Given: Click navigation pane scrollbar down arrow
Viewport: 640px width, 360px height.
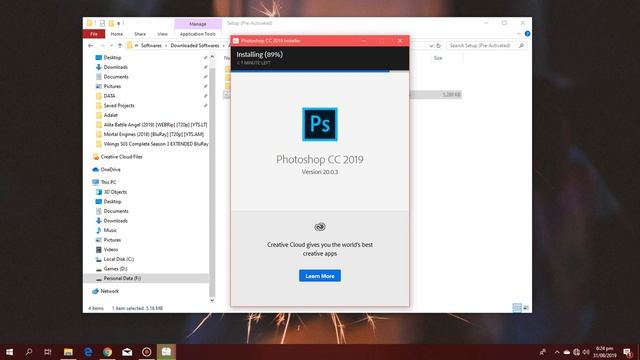Looking at the screenshot, I should click(x=212, y=300).
